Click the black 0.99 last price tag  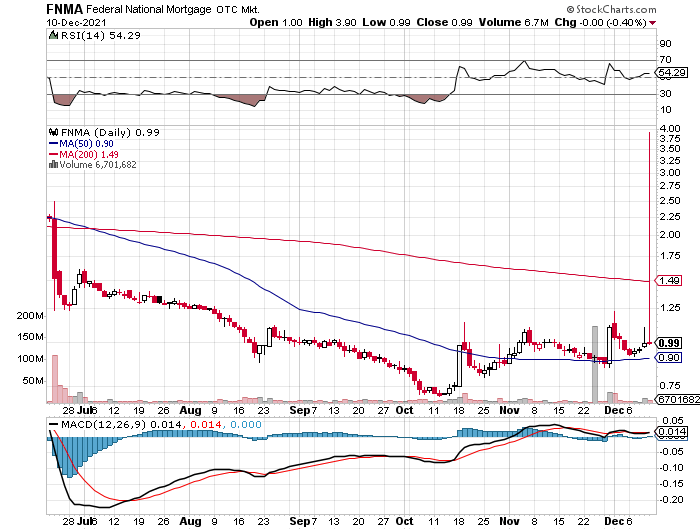(x=670, y=343)
